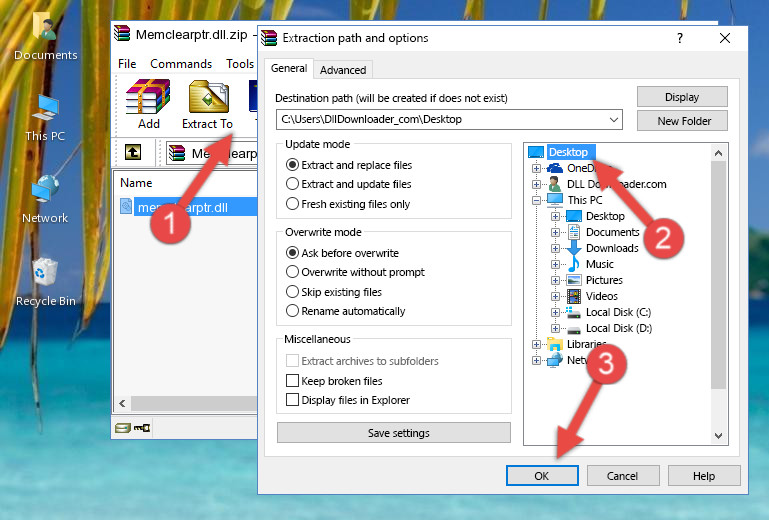Select the Recycle Bin desktop icon
Screen dimensions: 769x520
tap(45, 282)
